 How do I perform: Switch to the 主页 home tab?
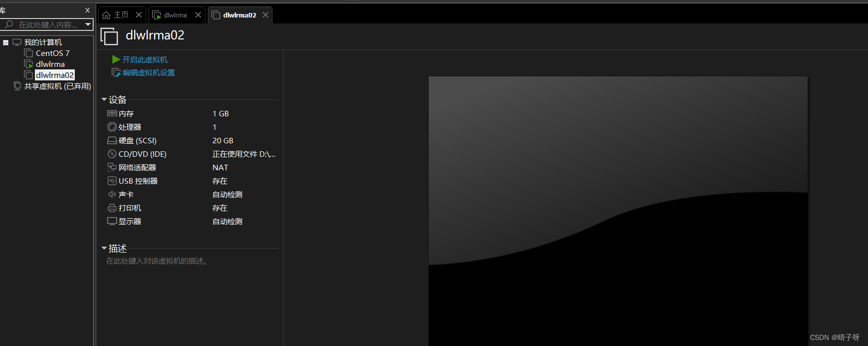click(121, 15)
